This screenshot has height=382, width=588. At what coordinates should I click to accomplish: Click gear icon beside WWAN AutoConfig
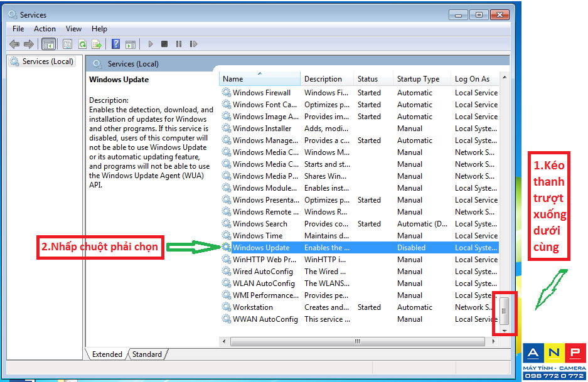[226, 319]
